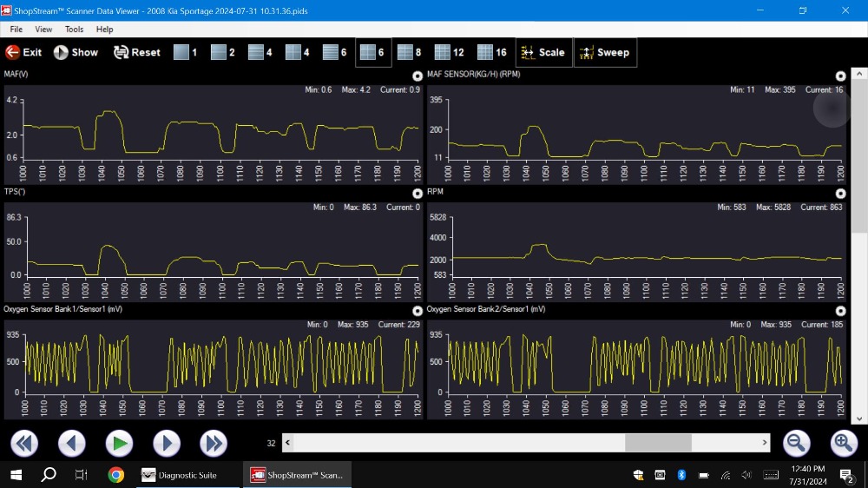Toggle the Scale option
Image resolution: width=868 pixels, height=488 pixels.
coord(542,52)
